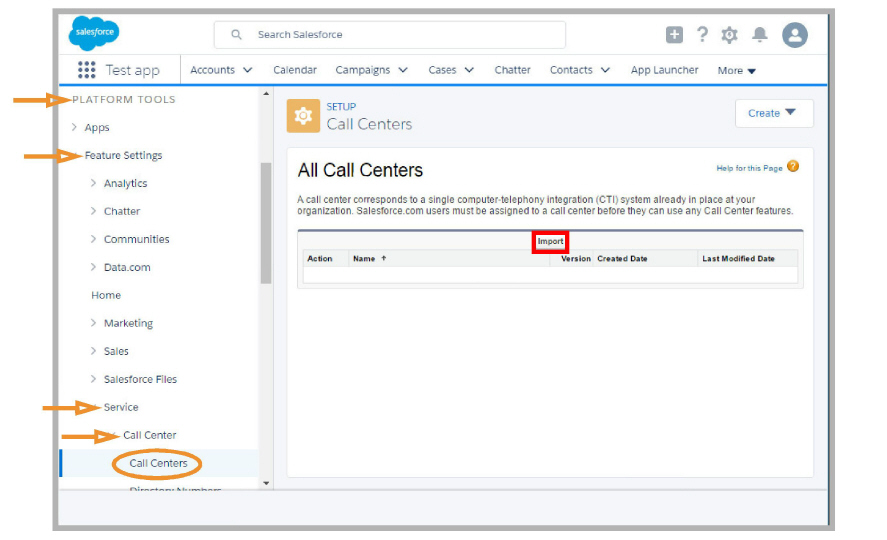This screenshot has height=540, width=887.
Task: Select Call Centers in the sidebar
Action: pos(158,463)
